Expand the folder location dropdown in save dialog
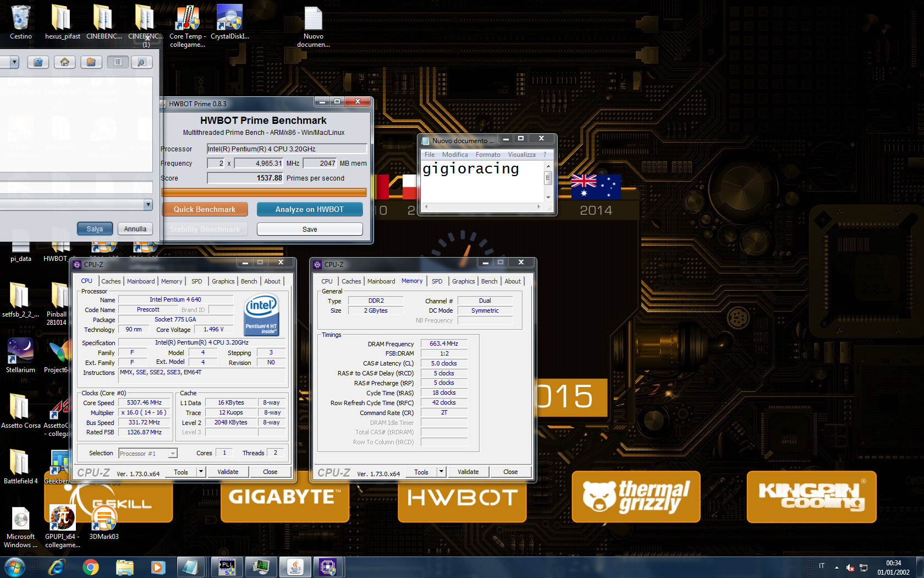 click(14, 62)
